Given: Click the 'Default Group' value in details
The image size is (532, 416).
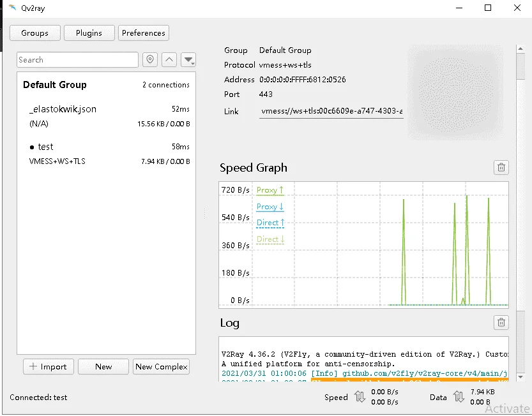Looking at the screenshot, I should coord(285,50).
